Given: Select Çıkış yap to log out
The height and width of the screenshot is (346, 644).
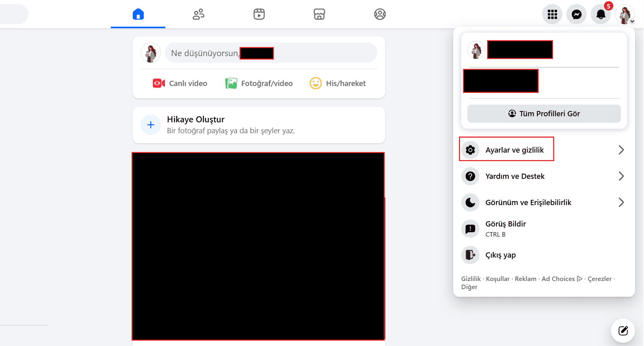Looking at the screenshot, I should [x=544, y=255].
